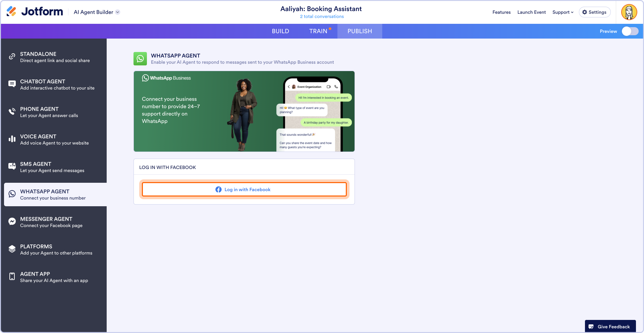Open SMS Agent sidebar item

click(55, 167)
